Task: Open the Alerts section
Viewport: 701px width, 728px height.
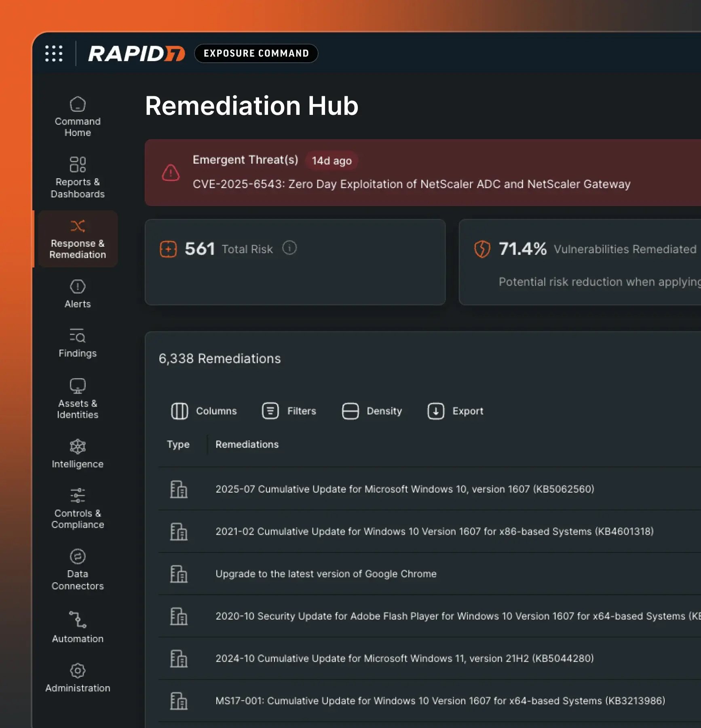Action: click(x=78, y=294)
